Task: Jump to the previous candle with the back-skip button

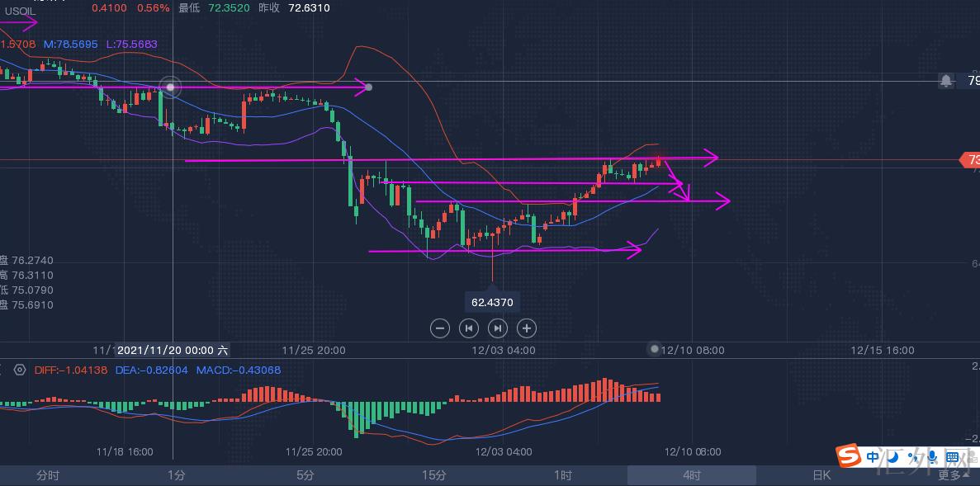Action: [x=469, y=328]
